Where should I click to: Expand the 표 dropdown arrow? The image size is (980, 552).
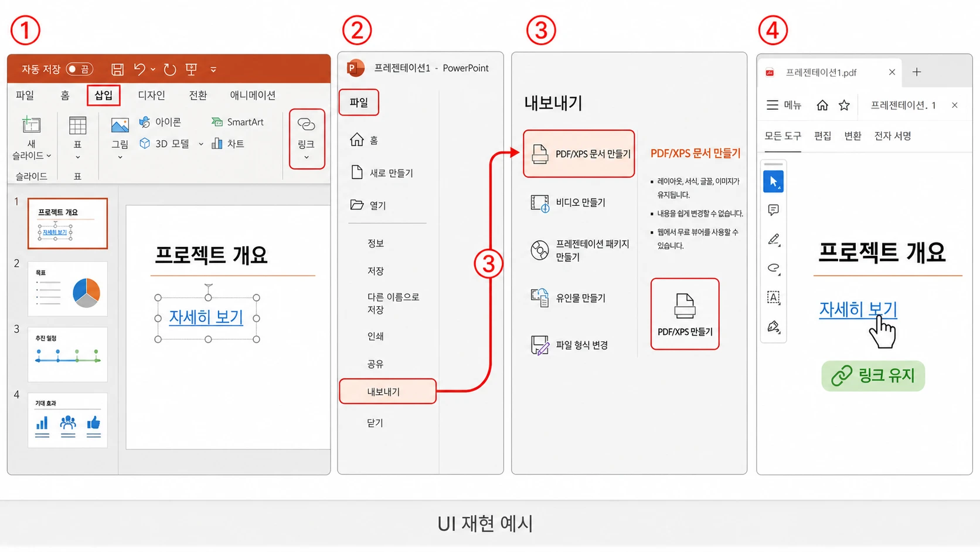click(x=77, y=157)
